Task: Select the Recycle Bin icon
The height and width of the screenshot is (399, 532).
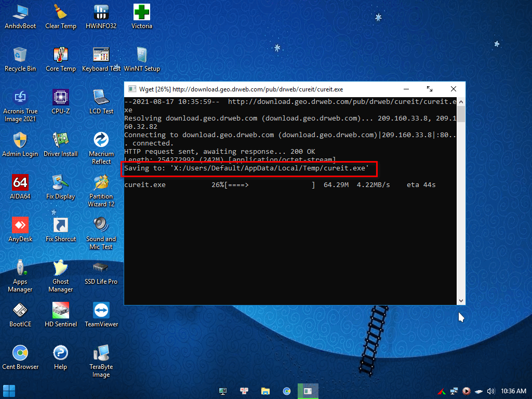Action: (x=20, y=59)
